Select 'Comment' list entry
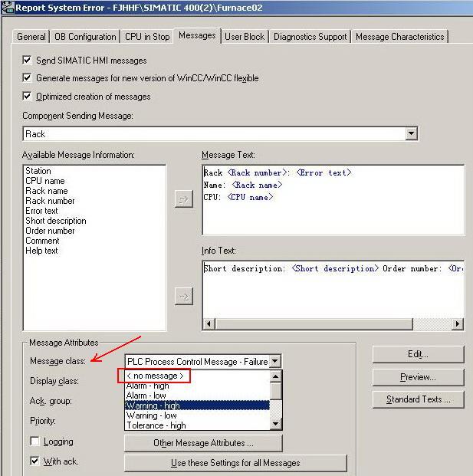This screenshot has height=476, width=473. point(42,241)
